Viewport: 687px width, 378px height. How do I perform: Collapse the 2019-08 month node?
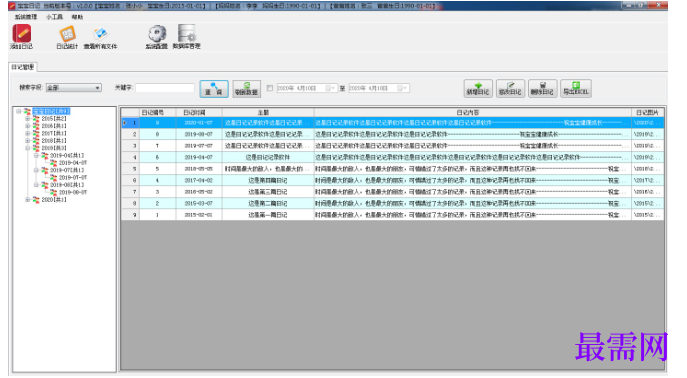[x=36, y=185]
